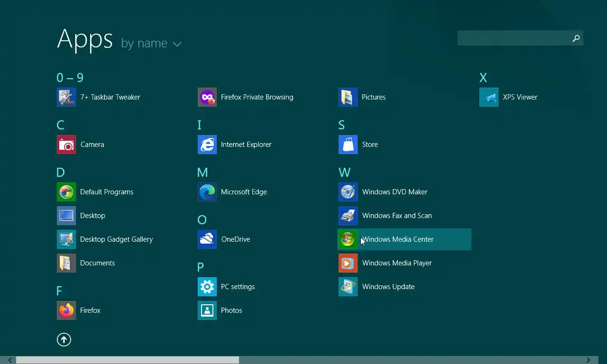Click the 'W' group header
The width and height of the screenshot is (607, 364).
coord(344,173)
